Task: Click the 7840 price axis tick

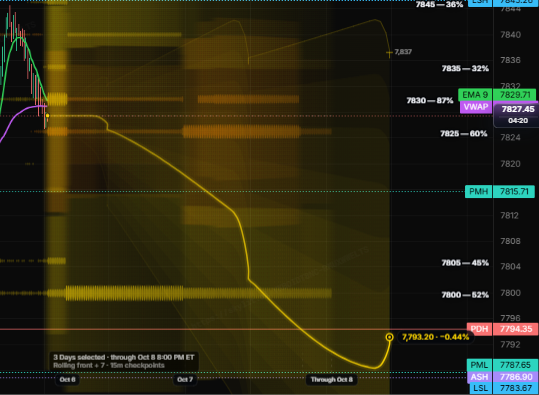Action: (x=510, y=35)
